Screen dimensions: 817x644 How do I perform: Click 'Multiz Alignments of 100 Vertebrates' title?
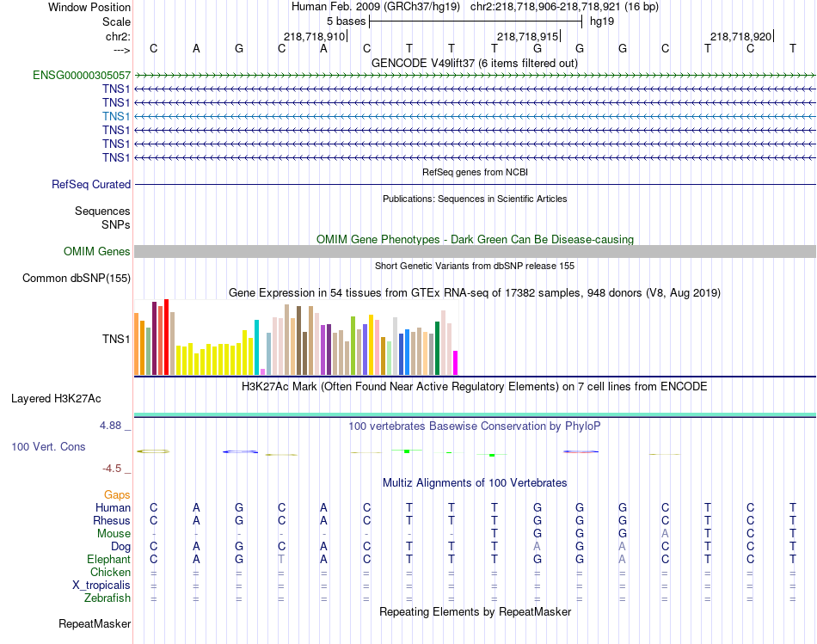click(x=475, y=483)
